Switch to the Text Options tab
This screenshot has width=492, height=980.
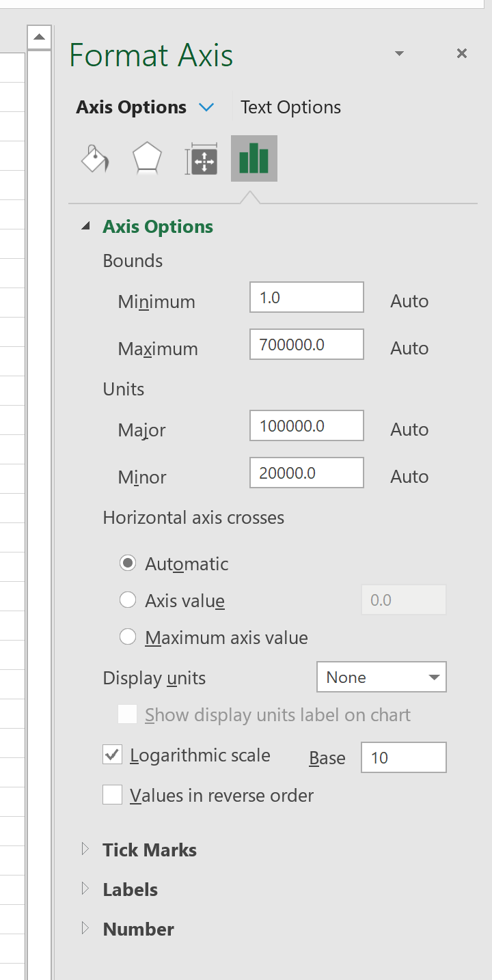click(290, 107)
